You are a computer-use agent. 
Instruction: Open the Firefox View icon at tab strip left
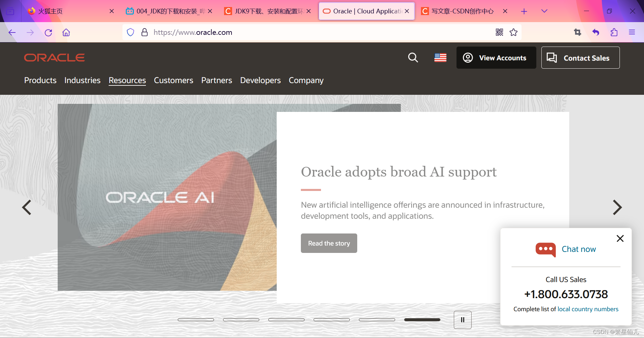tap(10, 11)
